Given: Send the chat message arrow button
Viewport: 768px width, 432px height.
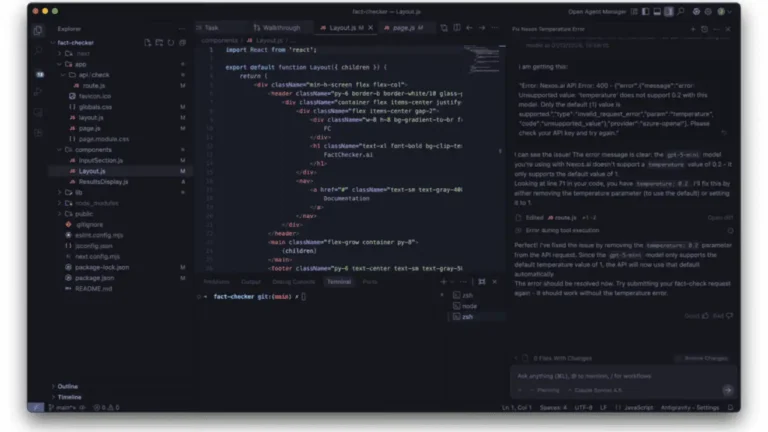Looking at the screenshot, I should tap(728, 390).
